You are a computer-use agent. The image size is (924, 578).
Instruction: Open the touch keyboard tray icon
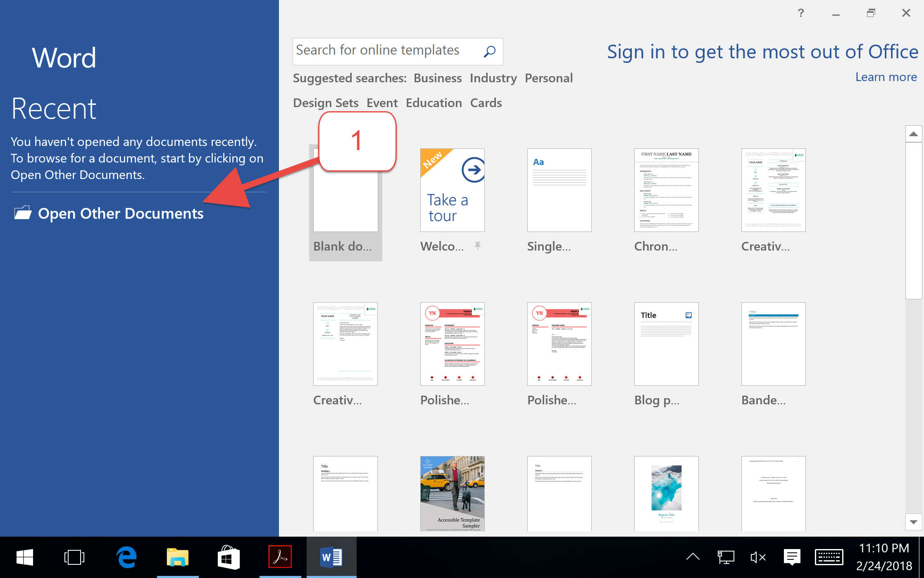tap(829, 557)
